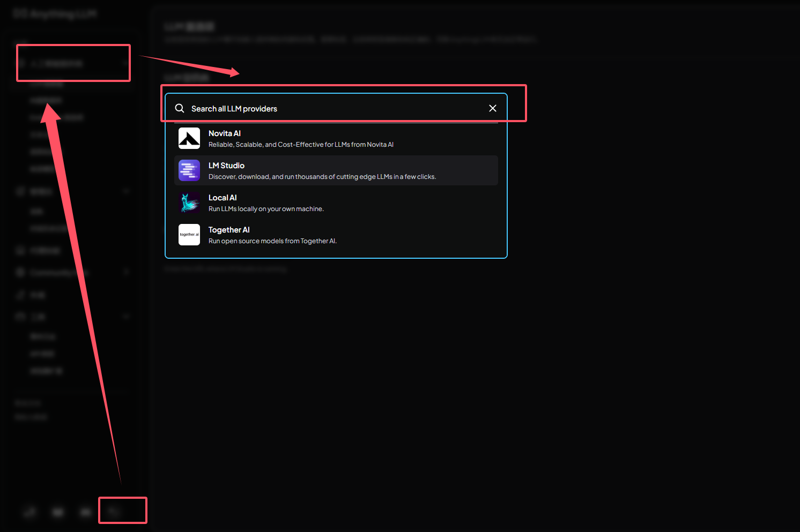This screenshot has width=800, height=532.
Task: Click 'Run LLMs locally on your own machine.'
Action: tap(266, 209)
